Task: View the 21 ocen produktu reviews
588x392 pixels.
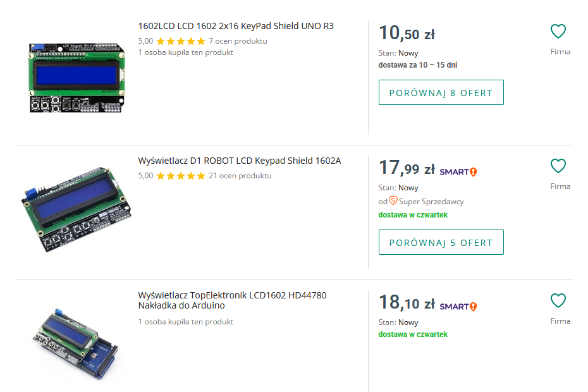Action: pyautogui.click(x=240, y=176)
